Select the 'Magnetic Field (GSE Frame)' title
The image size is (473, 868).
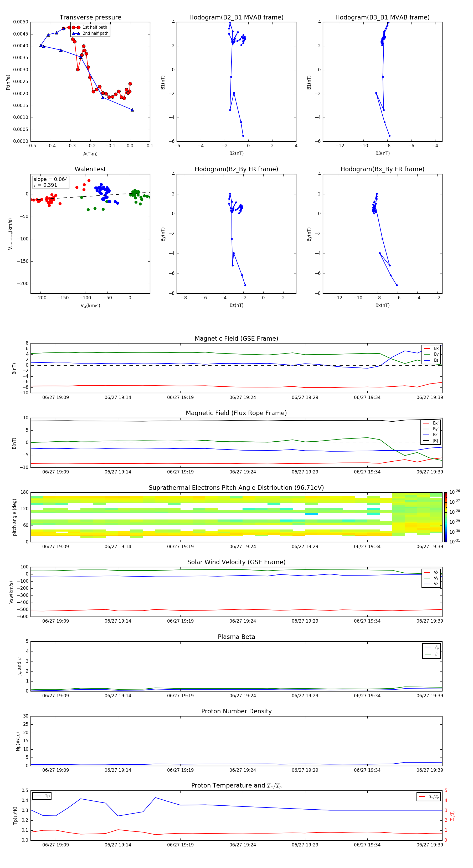click(x=236, y=339)
